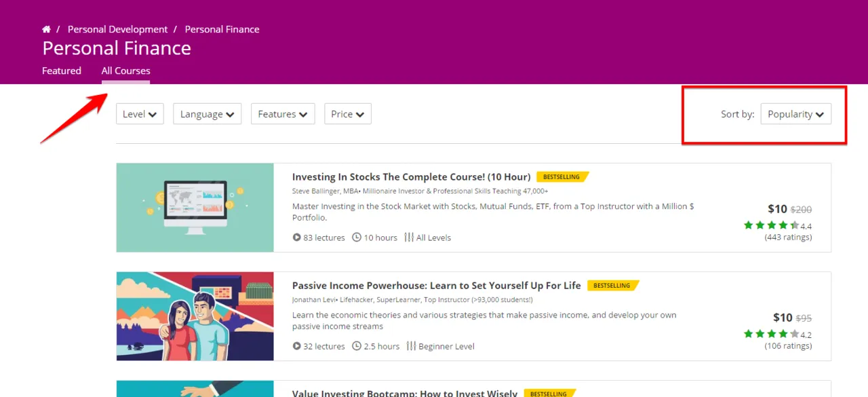Open Personal Finance breadcrumb link
The width and height of the screenshot is (868, 397).
point(222,29)
